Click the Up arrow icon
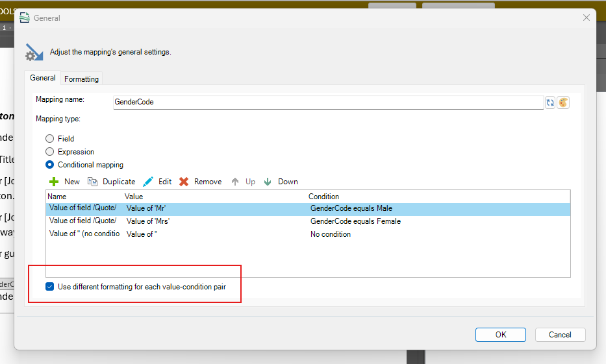 tap(235, 182)
